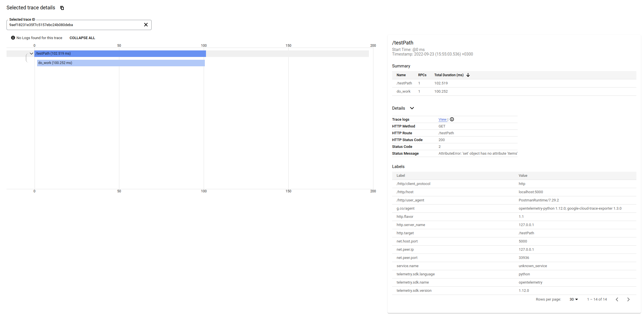Collapse the Details section chevron
644x317 pixels.
point(412,108)
